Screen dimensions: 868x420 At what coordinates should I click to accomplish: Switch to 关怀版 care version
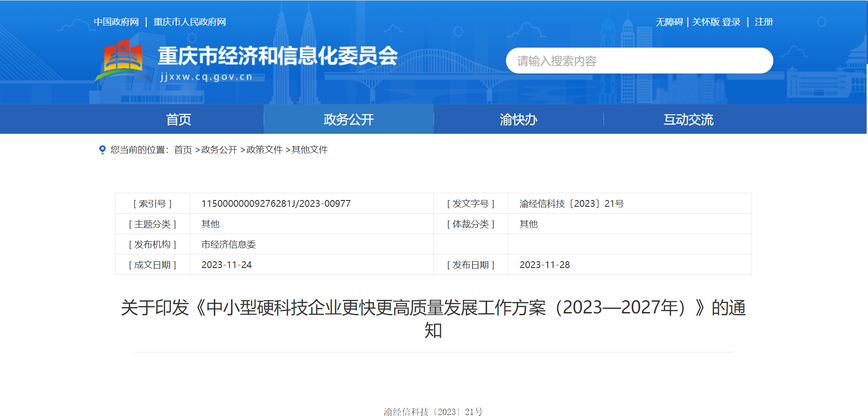705,22
